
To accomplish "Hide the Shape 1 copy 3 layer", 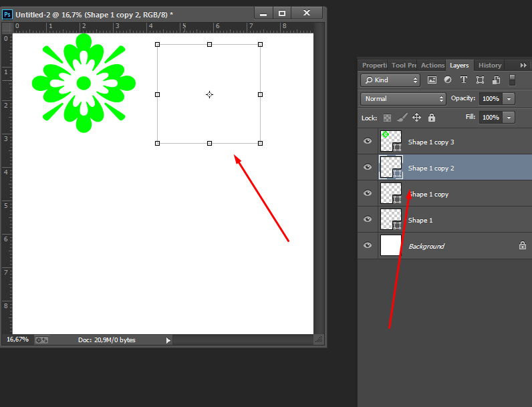I will tap(368, 141).
